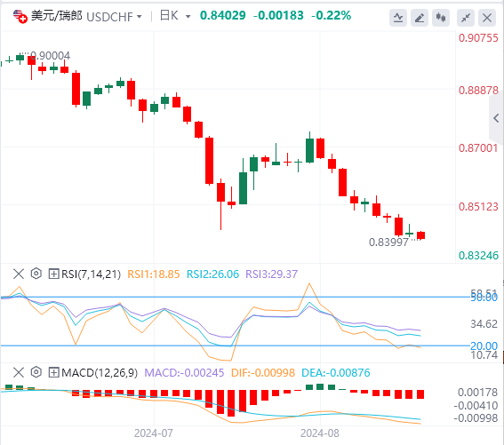Expand the side panel arrow on right edge
The width and height of the screenshot is (504, 445).
(496, 118)
